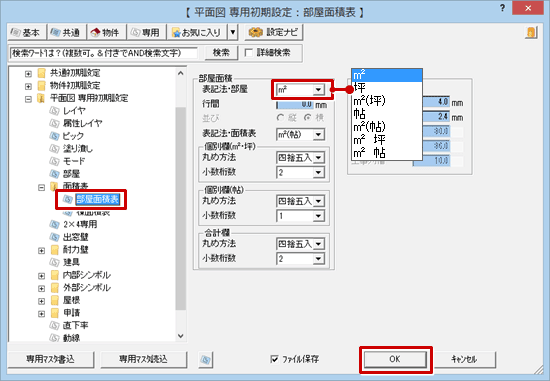Viewport: 550px width, 381px height.
Task: Choose m²(帖) from the dropdown list
Action: pyautogui.click(x=387, y=127)
